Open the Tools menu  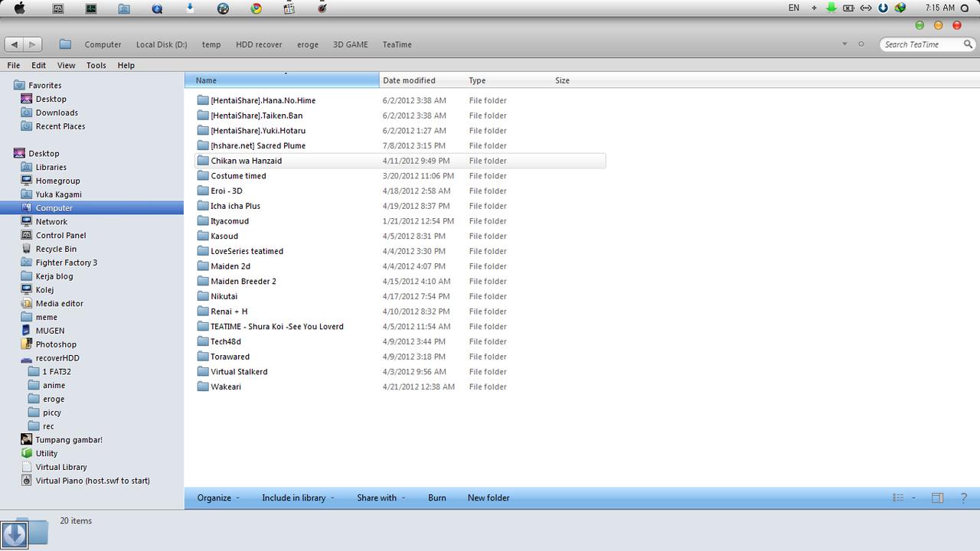(96, 65)
